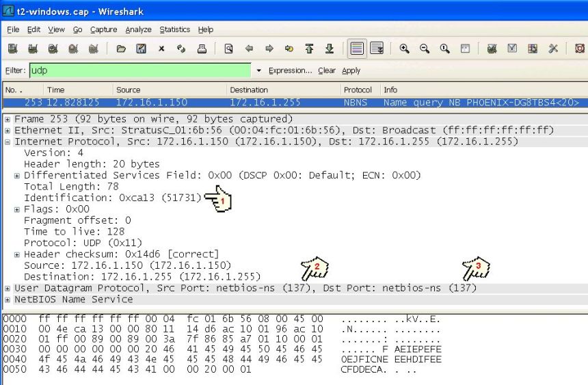
Task: Open the Analyze menu
Action: [x=138, y=29]
